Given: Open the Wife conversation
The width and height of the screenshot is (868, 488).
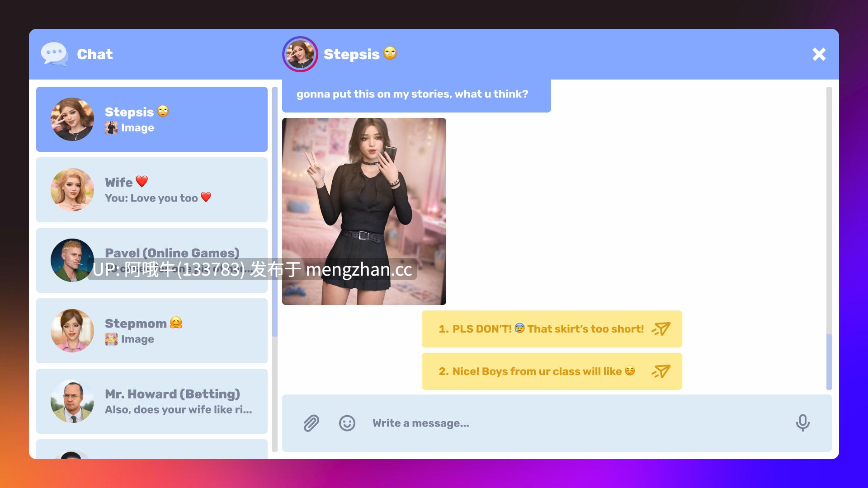Looking at the screenshot, I should tap(152, 190).
